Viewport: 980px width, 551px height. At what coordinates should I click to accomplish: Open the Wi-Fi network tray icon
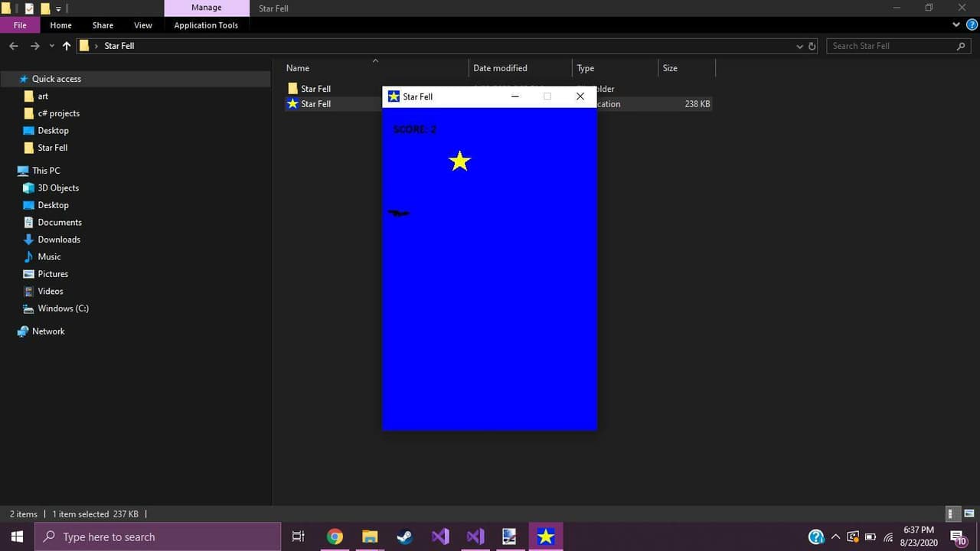(x=889, y=536)
